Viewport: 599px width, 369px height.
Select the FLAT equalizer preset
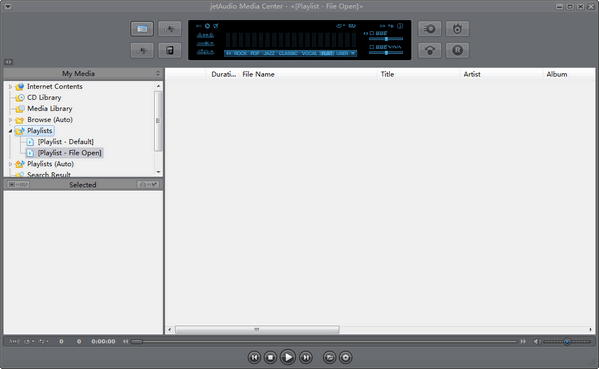click(x=327, y=53)
